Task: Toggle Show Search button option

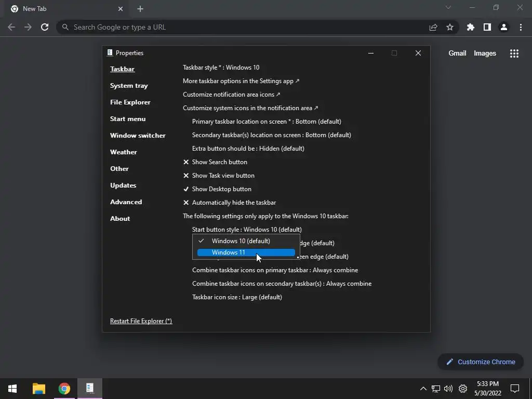Action: pyautogui.click(x=215, y=162)
